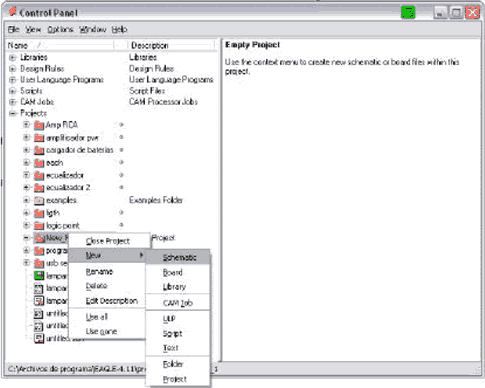Click the EAGLE logo in the title bar
Image resolution: width=485 pixels, height=388 pixels.
click(13, 12)
